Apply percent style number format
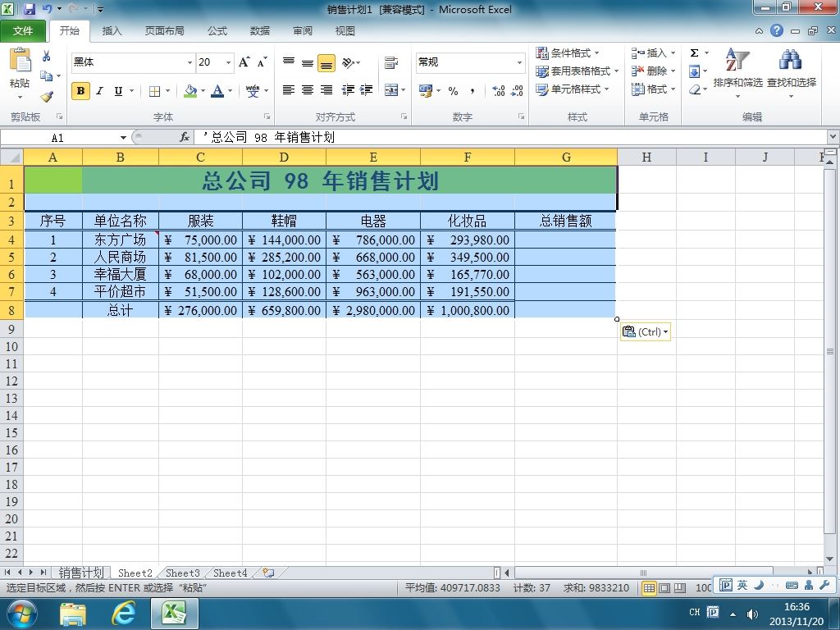This screenshot has height=630, width=840. coord(453,91)
